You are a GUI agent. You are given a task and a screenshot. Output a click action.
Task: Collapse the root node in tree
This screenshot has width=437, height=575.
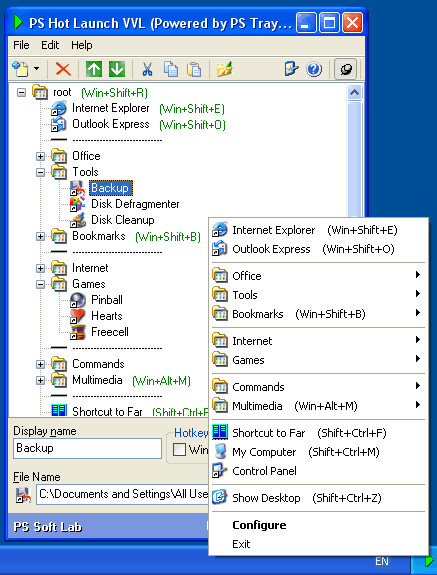[x=22, y=92]
